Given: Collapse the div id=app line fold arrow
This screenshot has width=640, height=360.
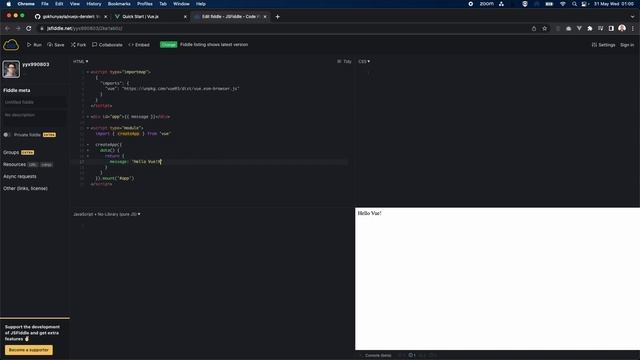Looking at the screenshot, I should click(87, 117).
